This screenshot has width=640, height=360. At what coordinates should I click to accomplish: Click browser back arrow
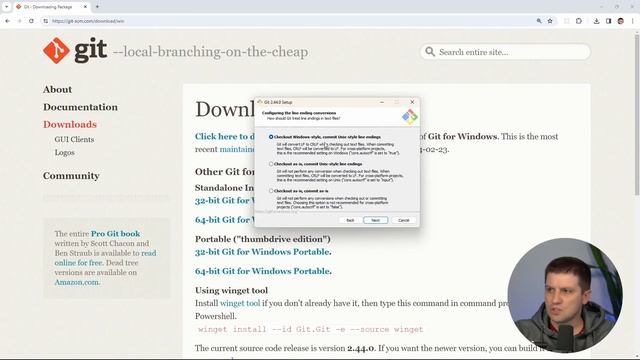click(x=7, y=21)
